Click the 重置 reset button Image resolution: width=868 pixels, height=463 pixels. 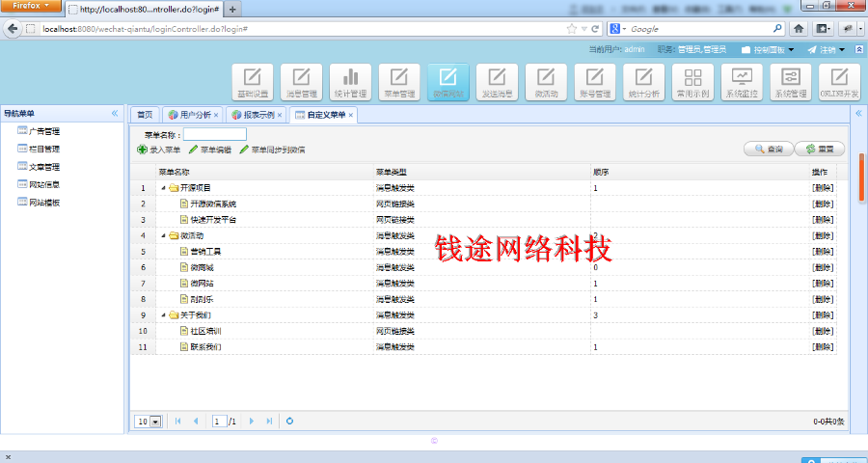(820, 149)
